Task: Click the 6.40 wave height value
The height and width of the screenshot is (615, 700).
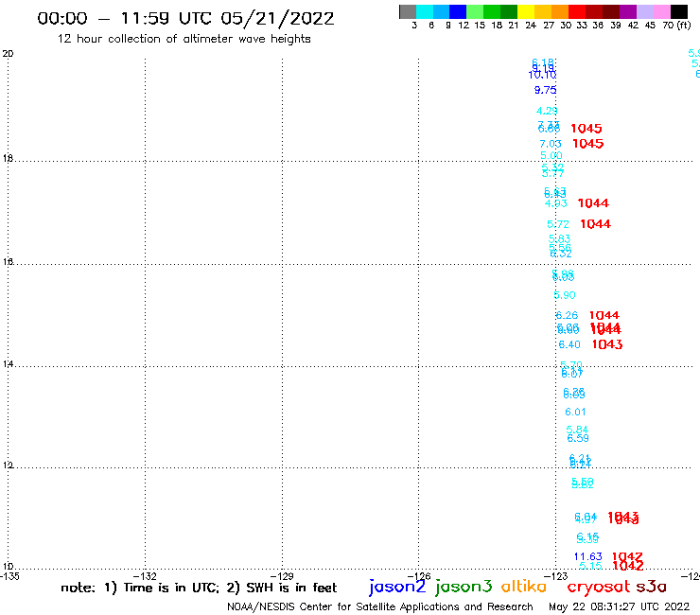Action: tap(569, 344)
